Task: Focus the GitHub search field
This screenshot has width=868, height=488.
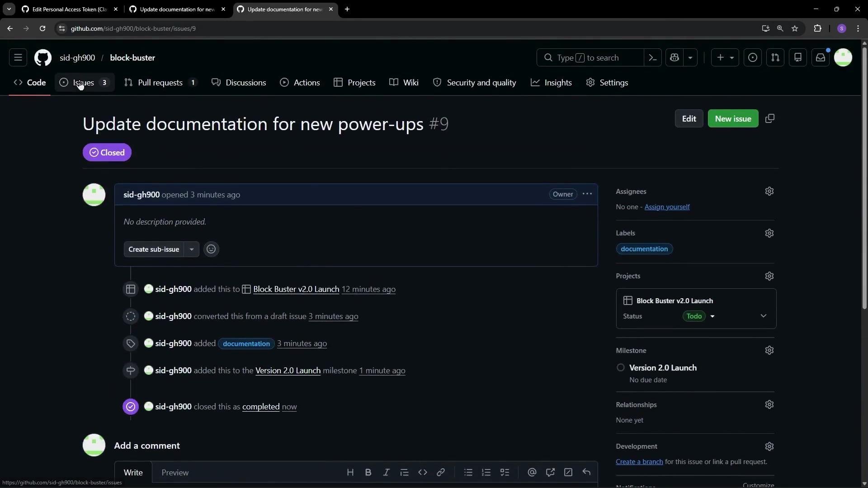Action: pos(590,57)
